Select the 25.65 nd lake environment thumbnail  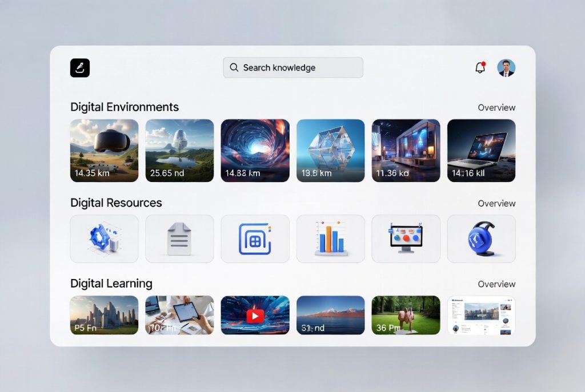179,151
